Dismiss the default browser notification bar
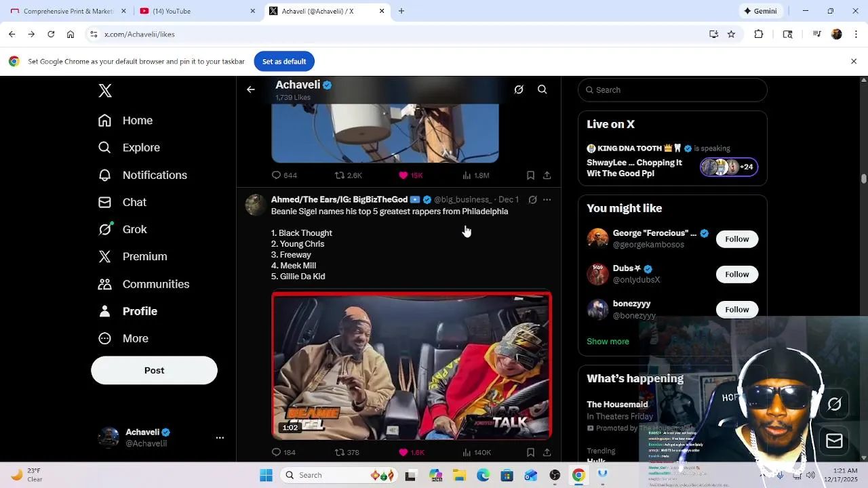Image resolution: width=868 pixels, height=488 pixels. tap(854, 62)
